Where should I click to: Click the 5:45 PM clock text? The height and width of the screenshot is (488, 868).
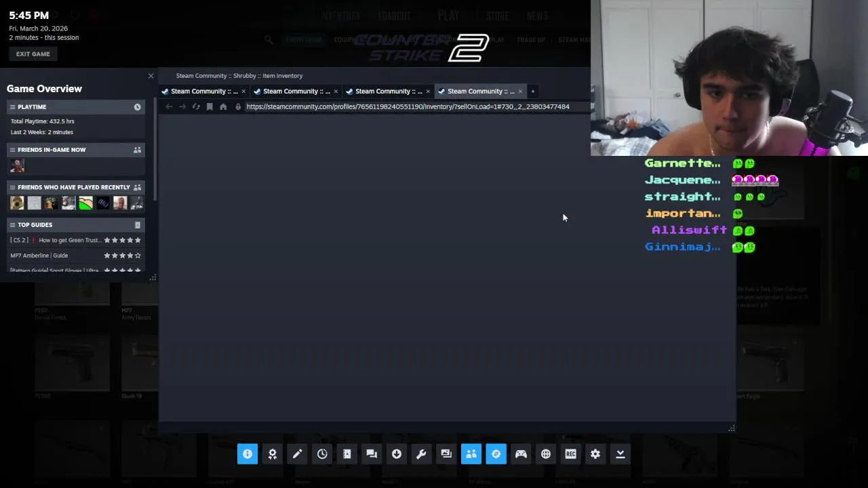tap(29, 15)
